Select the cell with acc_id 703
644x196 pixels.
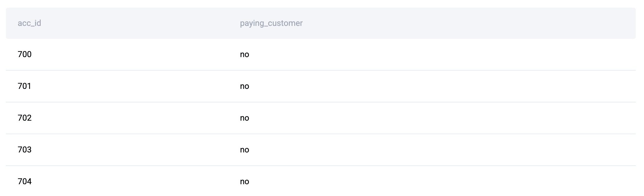24,150
